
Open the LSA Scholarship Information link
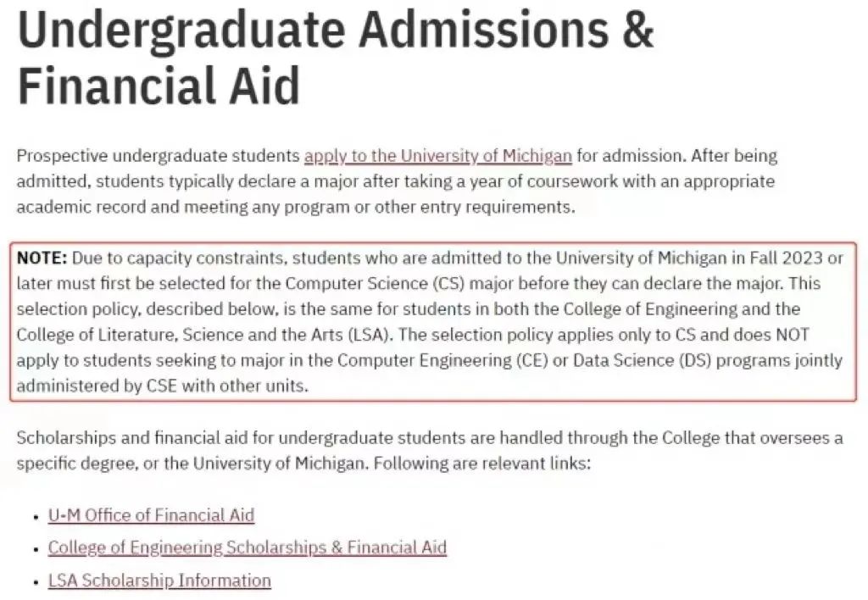159,580
